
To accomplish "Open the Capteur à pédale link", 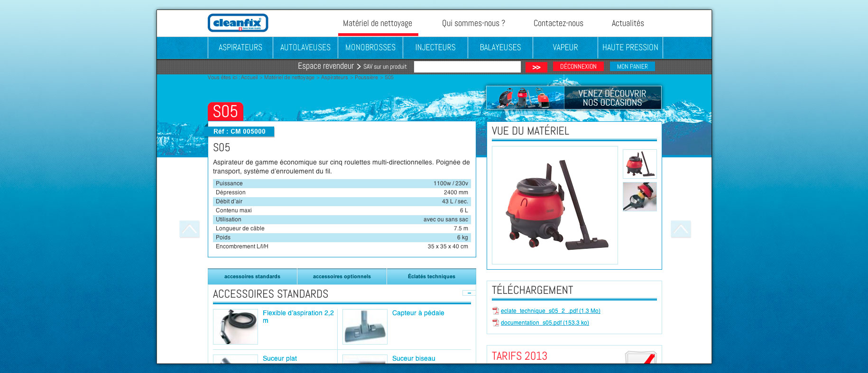I will [418, 313].
